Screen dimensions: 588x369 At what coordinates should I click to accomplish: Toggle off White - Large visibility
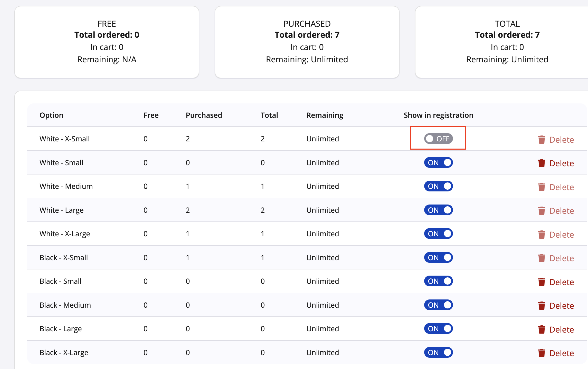438,210
